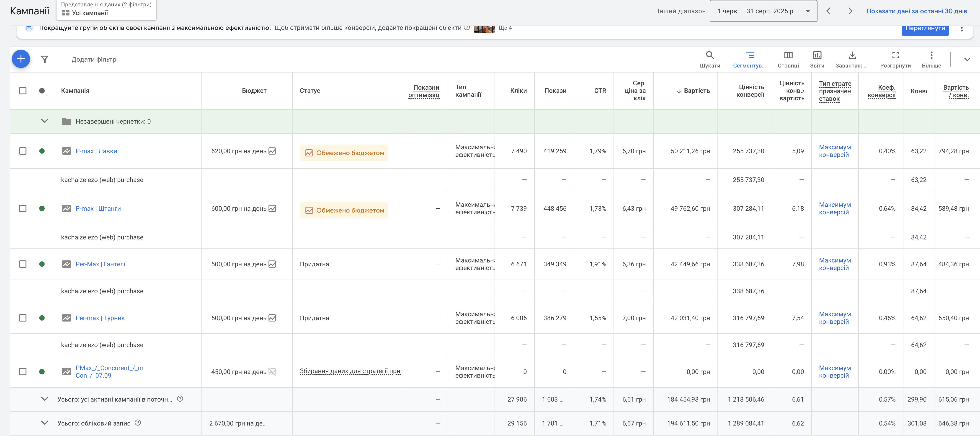Sort the table by the Вартість column header
Viewport: 980px width, 436px height.
[696, 91]
